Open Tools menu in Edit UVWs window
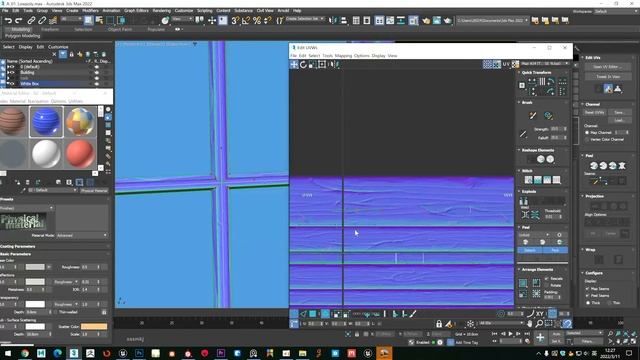Screen dimensions: 640x360 [x=327, y=56]
